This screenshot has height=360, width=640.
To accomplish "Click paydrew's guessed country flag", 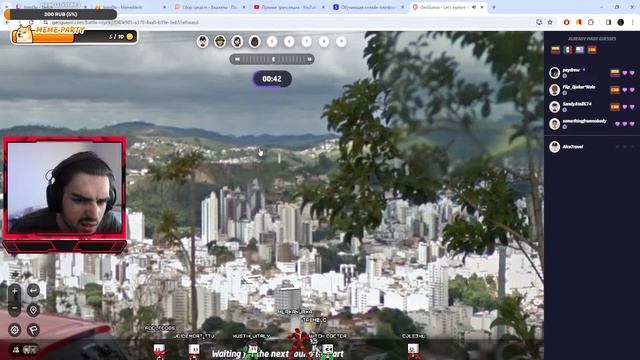I will 615,73.
